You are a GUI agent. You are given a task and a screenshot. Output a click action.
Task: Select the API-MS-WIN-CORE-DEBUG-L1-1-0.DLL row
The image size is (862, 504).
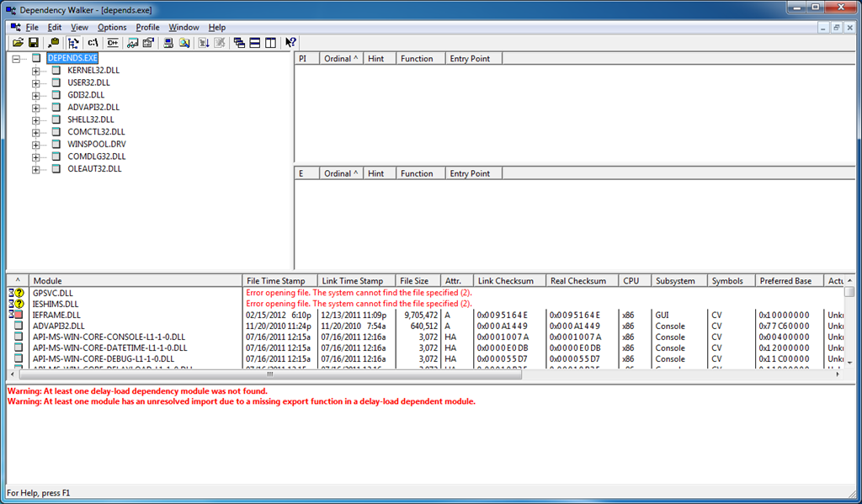[x=425, y=359]
